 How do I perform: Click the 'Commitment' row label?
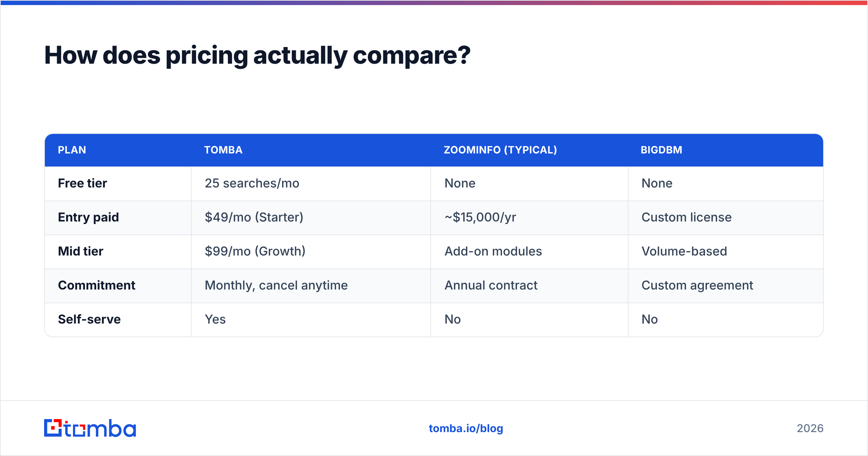[x=97, y=285]
